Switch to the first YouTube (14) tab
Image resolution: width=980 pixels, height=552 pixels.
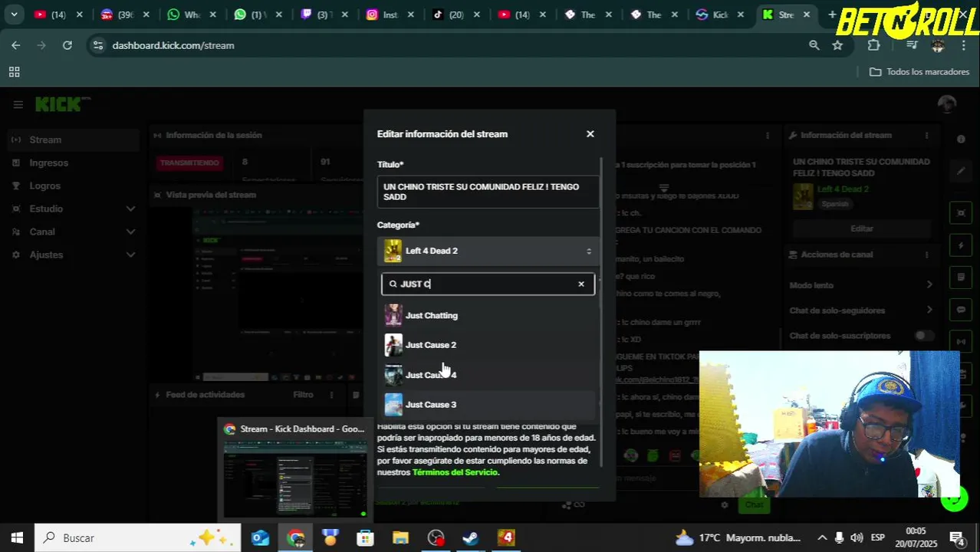58,15
